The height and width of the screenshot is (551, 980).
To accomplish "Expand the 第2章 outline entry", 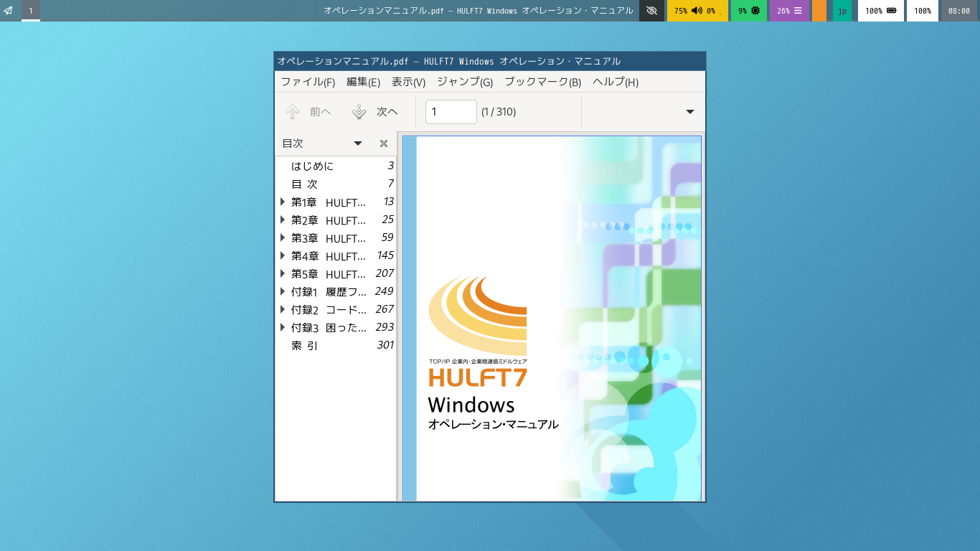I will (x=283, y=220).
